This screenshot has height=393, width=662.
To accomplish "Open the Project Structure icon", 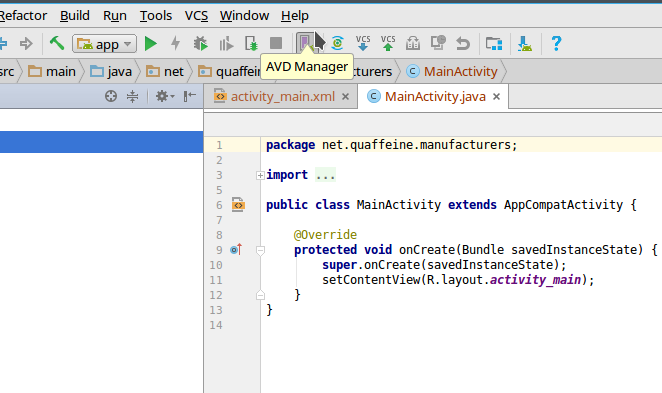I will tap(494, 43).
